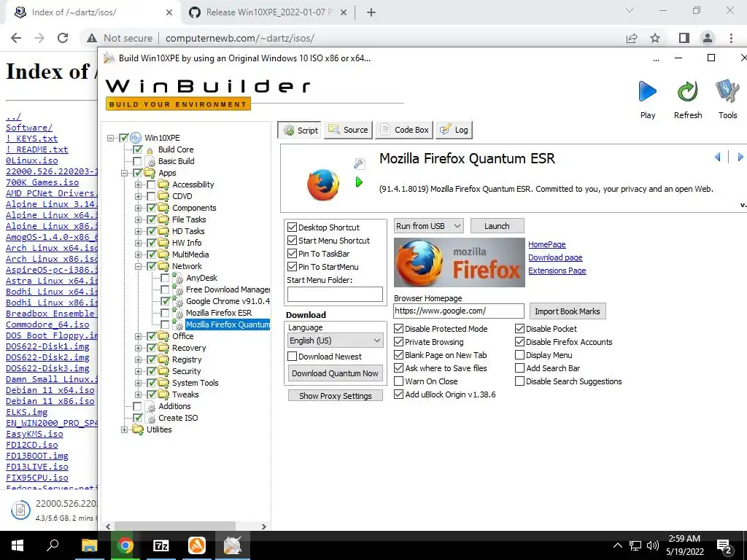This screenshot has width=747, height=560.
Task: Check the Mozilla Firefox ESR tree checkbox
Action: [165, 313]
